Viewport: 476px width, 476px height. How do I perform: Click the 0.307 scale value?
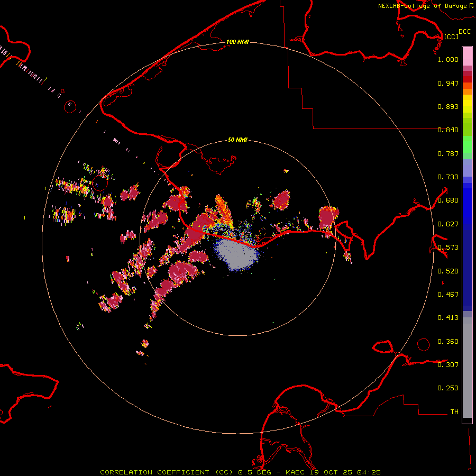click(x=448, y=365)
